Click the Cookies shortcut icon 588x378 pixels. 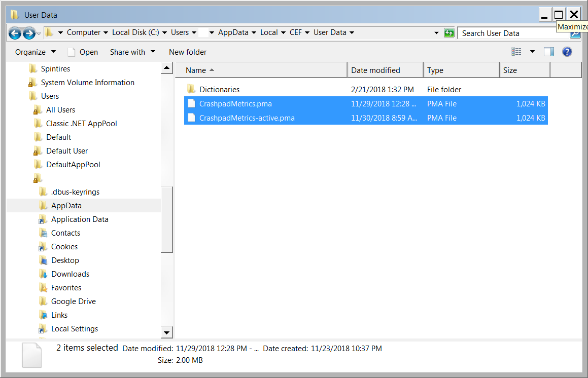click(43, 246)
